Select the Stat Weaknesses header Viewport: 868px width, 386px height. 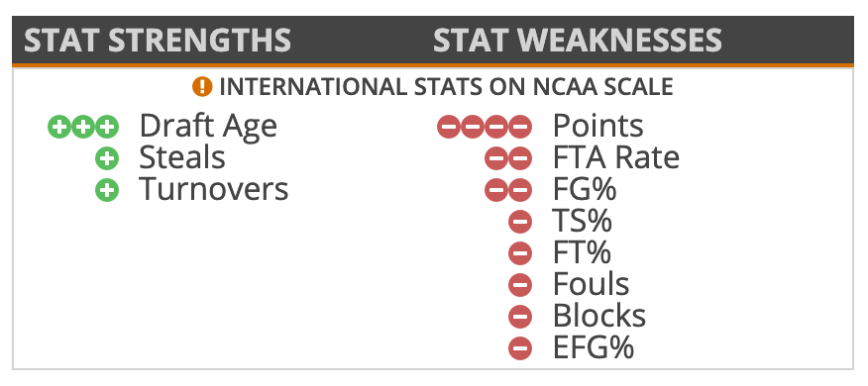coord(577,41)
